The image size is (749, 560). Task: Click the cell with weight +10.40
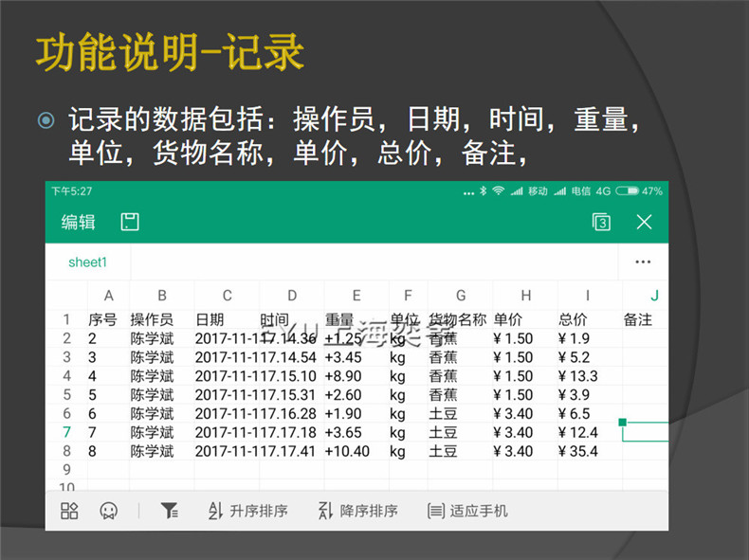[356, 451]
